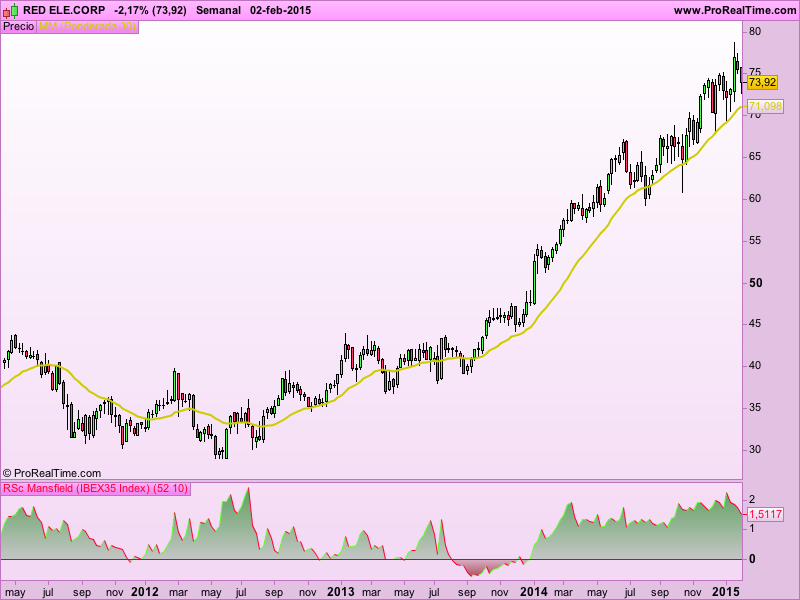Select the Precio legend label
This screenshot has height=600, width=800.
[x=18, y=27]
